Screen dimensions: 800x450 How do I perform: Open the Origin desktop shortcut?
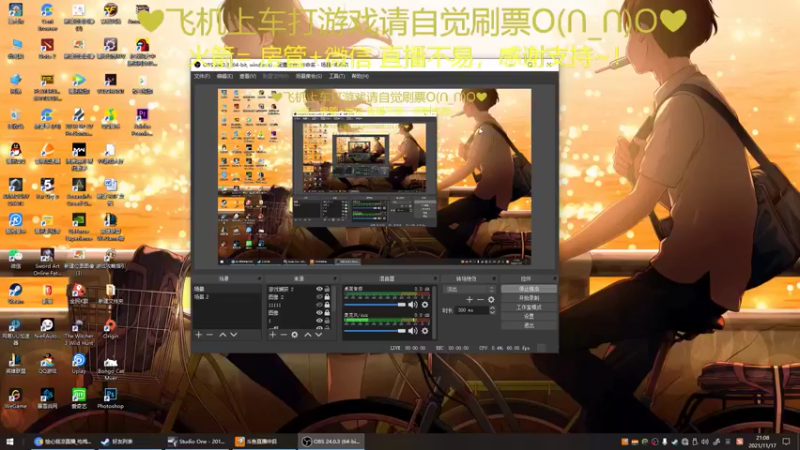point(110,329)
